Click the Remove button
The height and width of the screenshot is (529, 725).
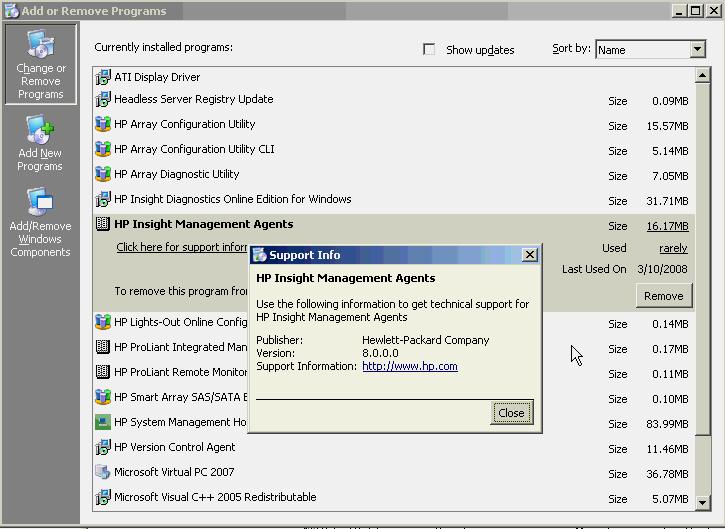coord(664,296)
